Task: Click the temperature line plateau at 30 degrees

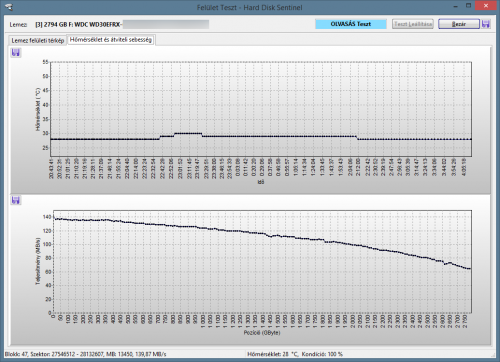Action: click(x=188, y=133)
